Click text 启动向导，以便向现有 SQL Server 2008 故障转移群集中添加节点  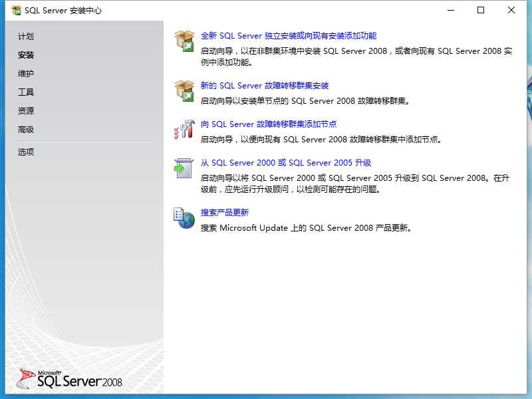321,140
